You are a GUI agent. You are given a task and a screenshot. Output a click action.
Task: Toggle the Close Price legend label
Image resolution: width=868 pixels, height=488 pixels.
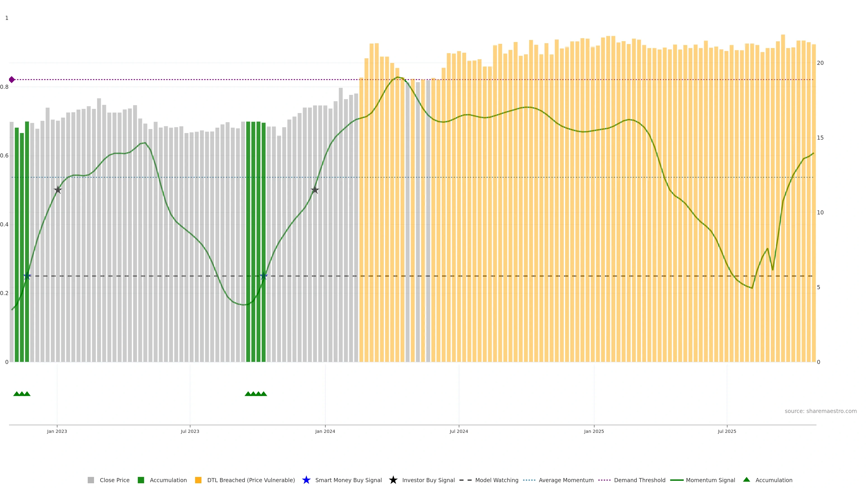click(115, 480)
